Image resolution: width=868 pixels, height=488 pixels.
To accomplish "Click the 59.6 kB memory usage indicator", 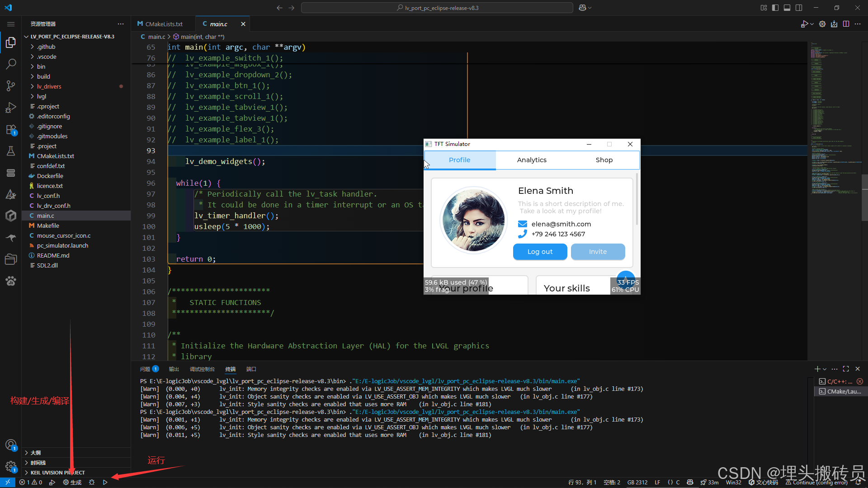I will point(456,282).
